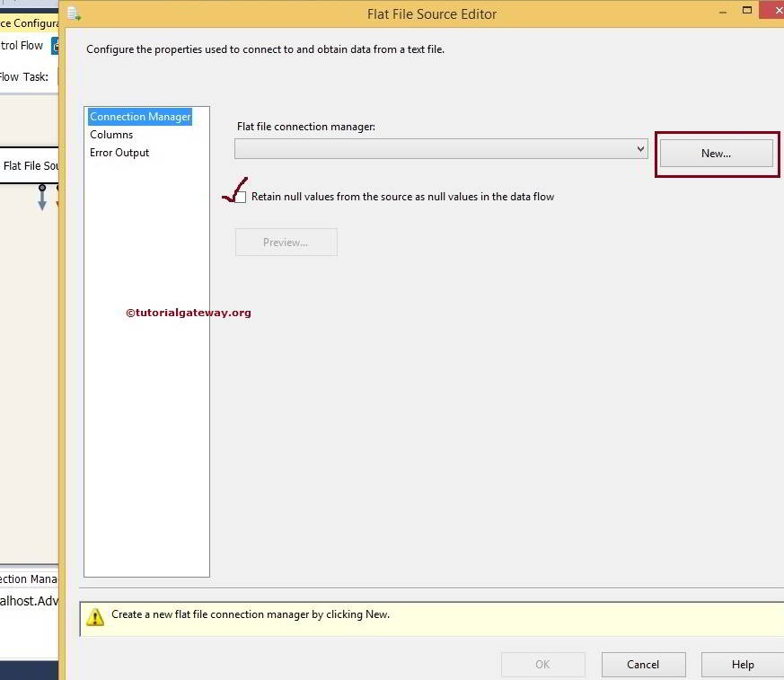Image resolution: width=784 pixels, height=680 pixels.
Task: Open the flat file connection manager dropdown
Action: point(639,149)
